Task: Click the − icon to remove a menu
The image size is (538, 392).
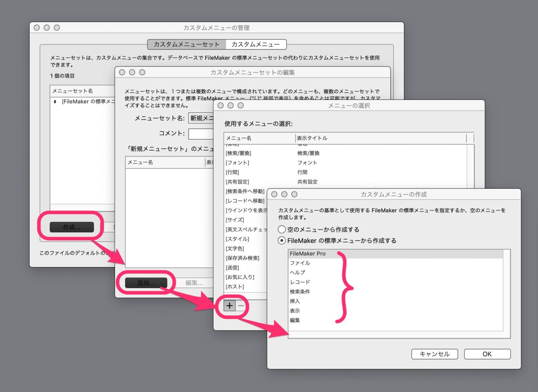Action: click(241, 306)
